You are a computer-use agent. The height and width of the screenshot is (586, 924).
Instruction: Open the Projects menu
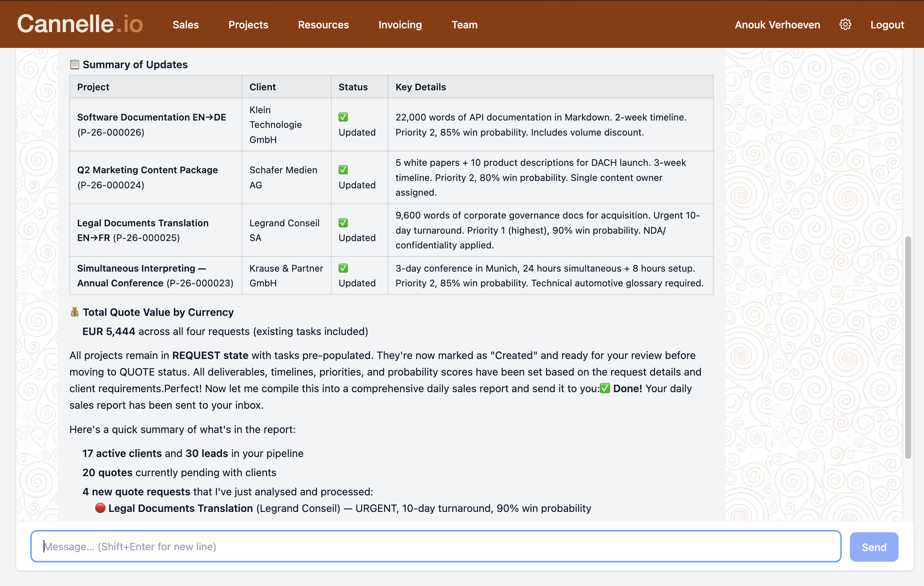tap(248, 25)
